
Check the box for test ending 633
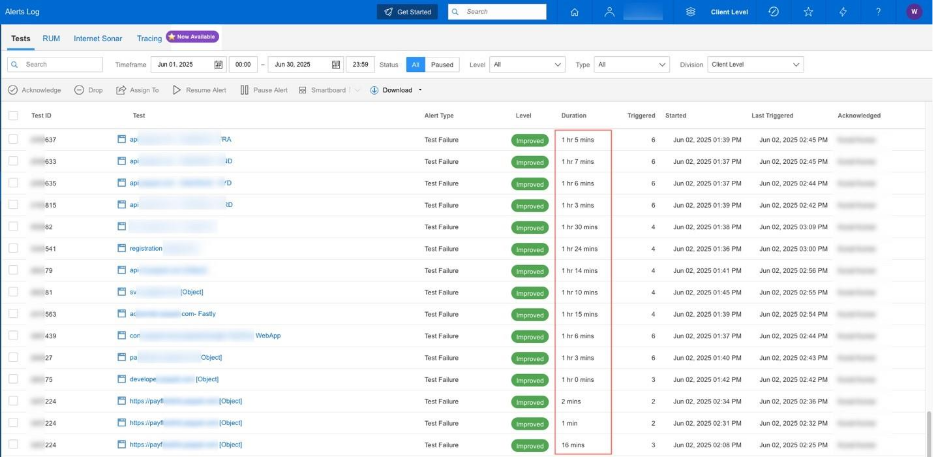coord(13,161)
